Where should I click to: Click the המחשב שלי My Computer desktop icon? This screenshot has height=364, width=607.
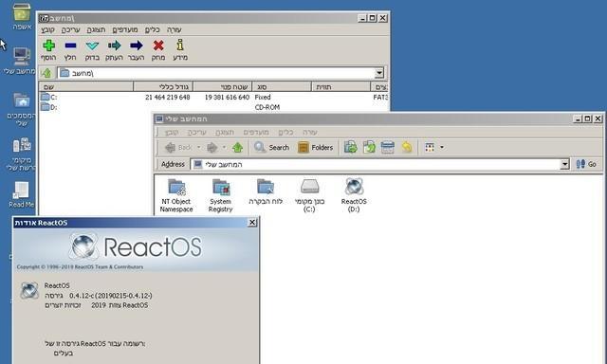click(x=20, y=61)
